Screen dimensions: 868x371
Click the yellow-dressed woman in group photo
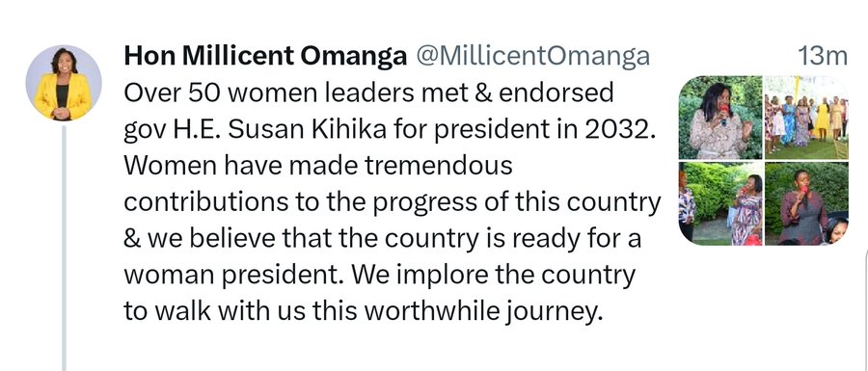click(822, 120)
